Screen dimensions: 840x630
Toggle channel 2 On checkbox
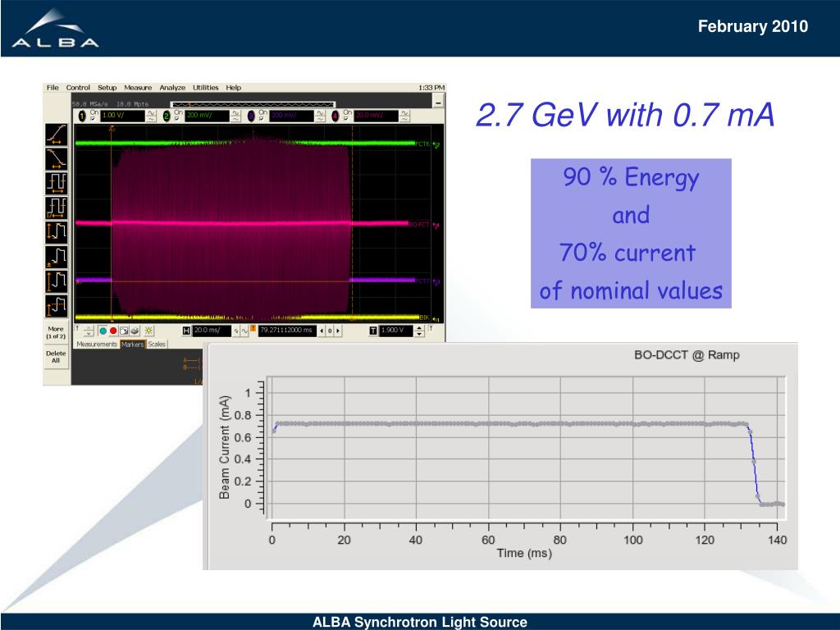[178, 119]
